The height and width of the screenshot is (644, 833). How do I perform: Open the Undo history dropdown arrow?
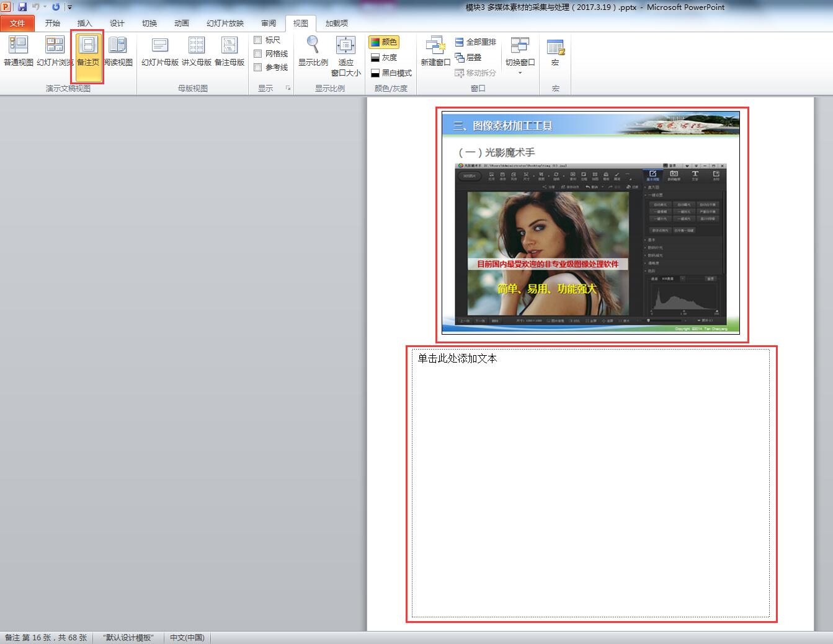[45, 7]
